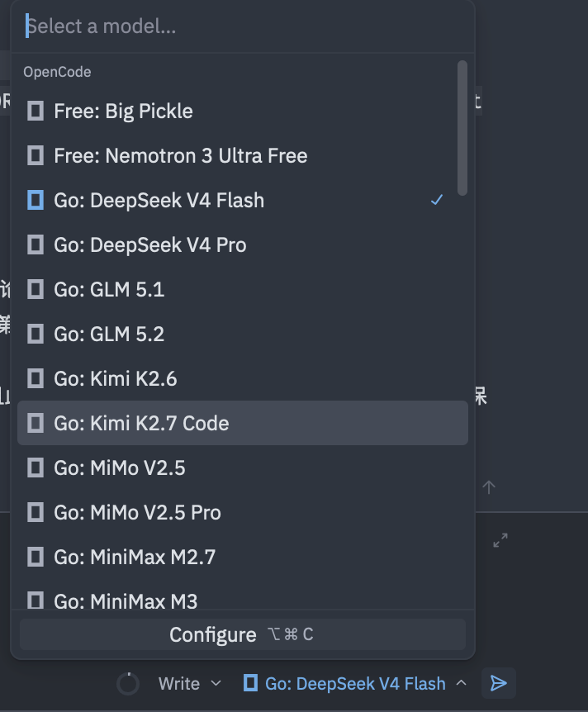The width and height of the screenshot is (588, 712).
Task: Click the Configure button
Action: pos(243,634)
